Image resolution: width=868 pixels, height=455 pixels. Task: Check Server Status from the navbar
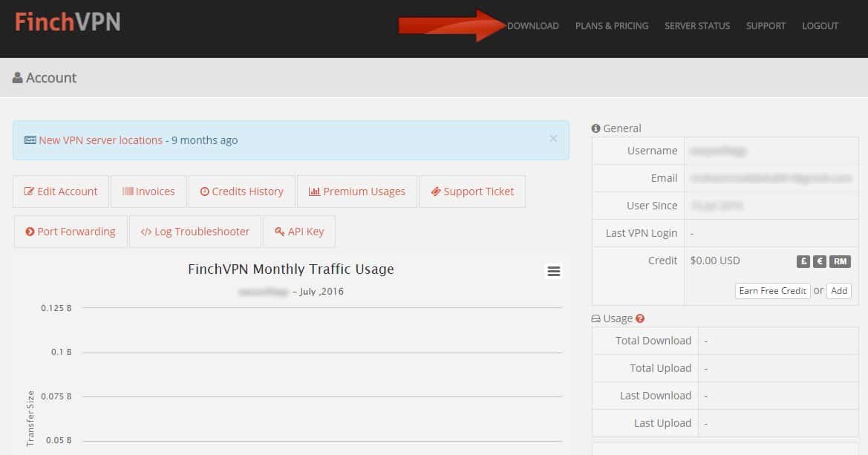696,25
